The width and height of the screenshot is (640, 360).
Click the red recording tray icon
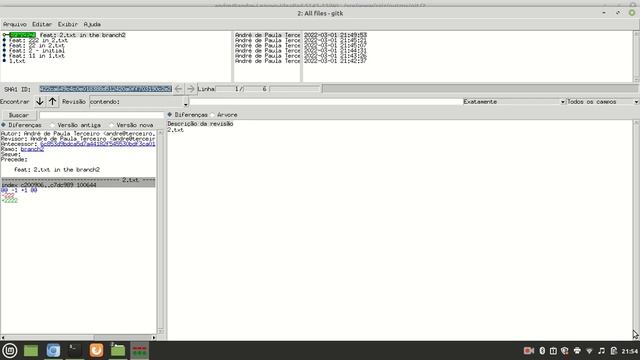point(529,351)
